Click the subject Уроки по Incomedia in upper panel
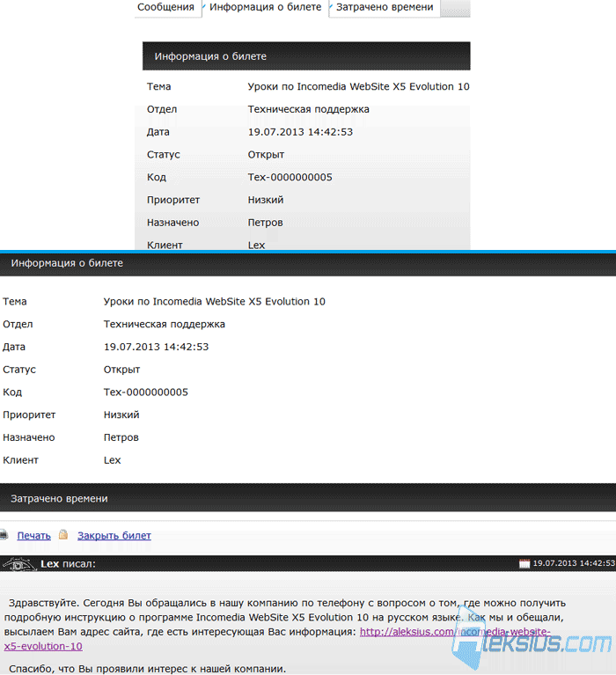This screenshot has width=616, height=675. 358,86
